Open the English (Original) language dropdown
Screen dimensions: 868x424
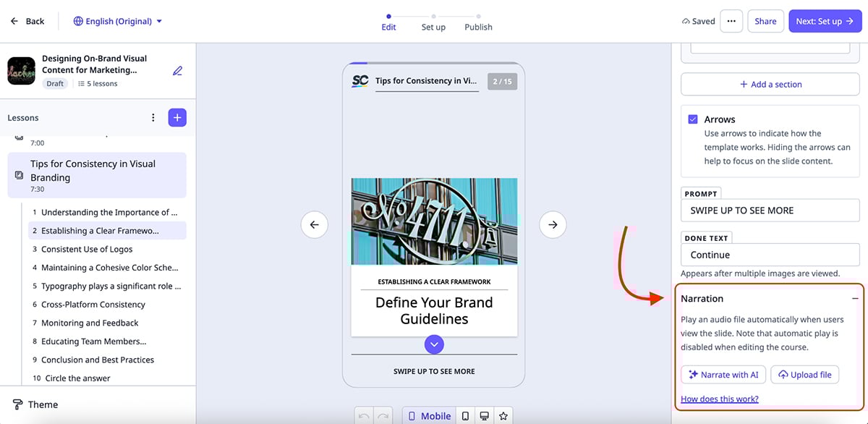click(117, 21)
